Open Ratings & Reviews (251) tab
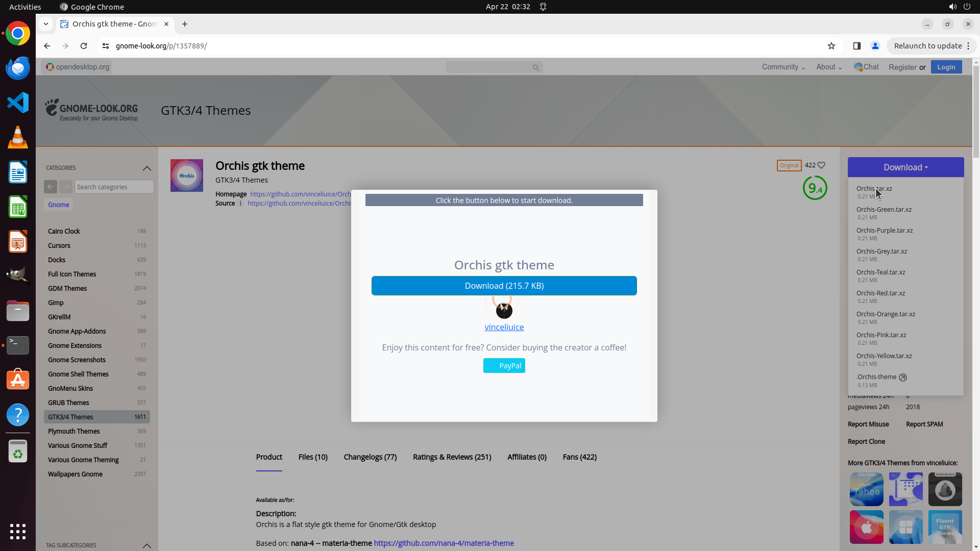This screenshot has width=980, height=551. point(452,457)
